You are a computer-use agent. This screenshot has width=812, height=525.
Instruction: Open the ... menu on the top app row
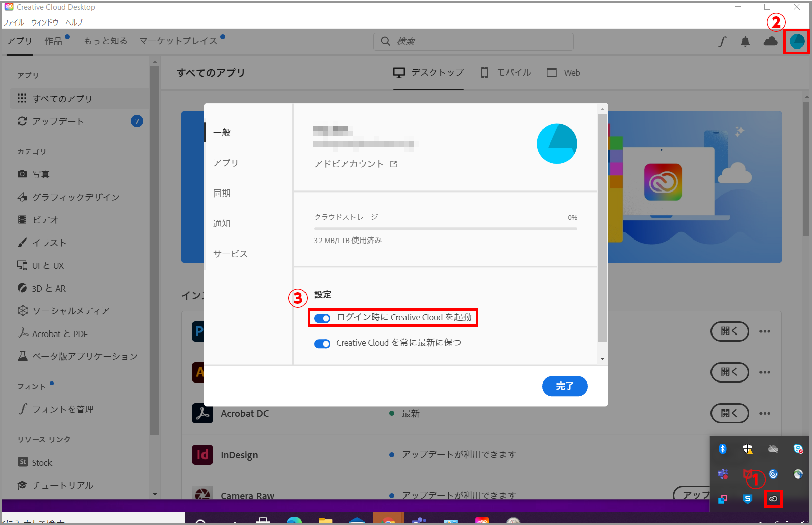[765, 331]
